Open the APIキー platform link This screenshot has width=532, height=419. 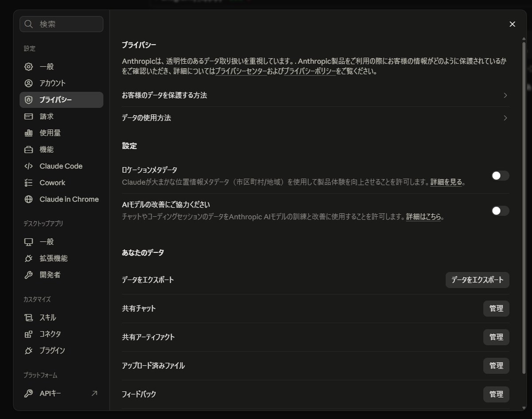click(x=61, y=393)
